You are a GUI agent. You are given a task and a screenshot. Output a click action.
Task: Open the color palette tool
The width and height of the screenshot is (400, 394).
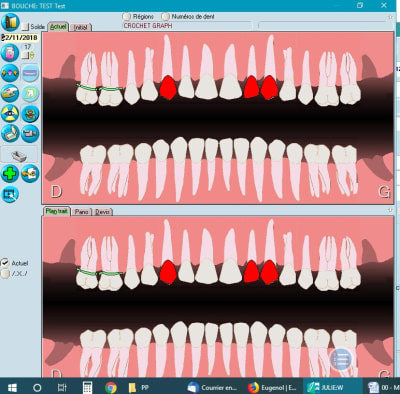tap(10, 93)
